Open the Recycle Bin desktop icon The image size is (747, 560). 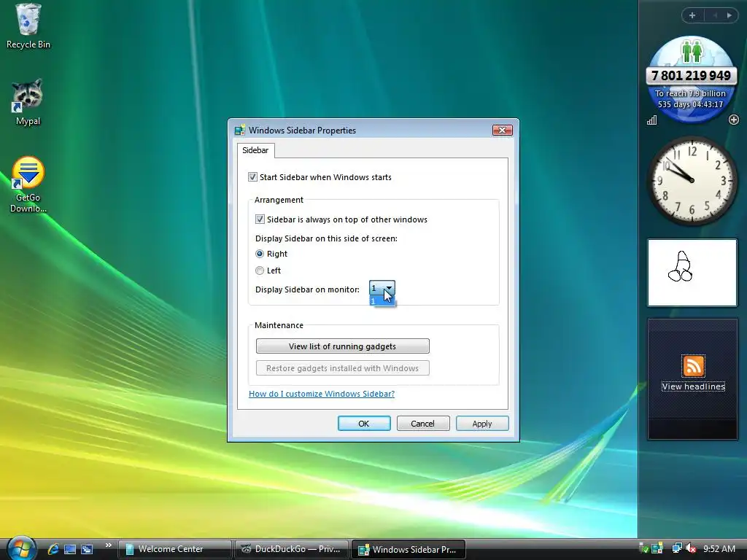[x=28, y=26]
